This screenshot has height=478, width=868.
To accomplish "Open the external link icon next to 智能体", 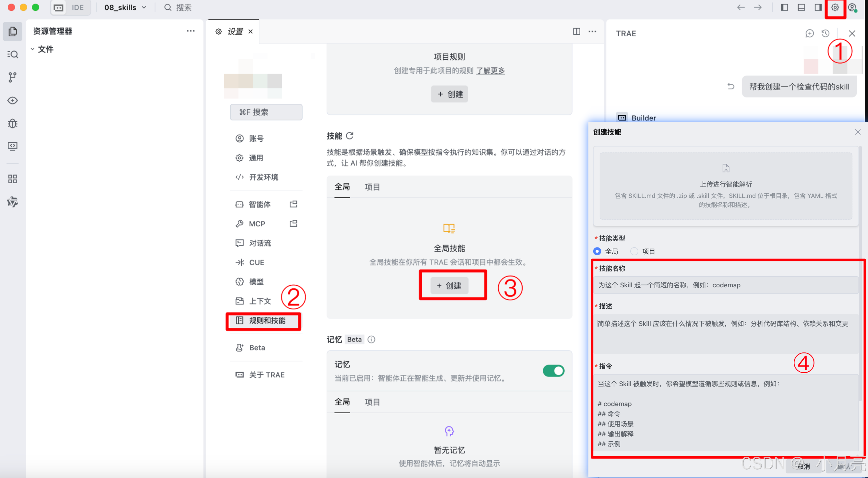I will click(x=294, y=204).
